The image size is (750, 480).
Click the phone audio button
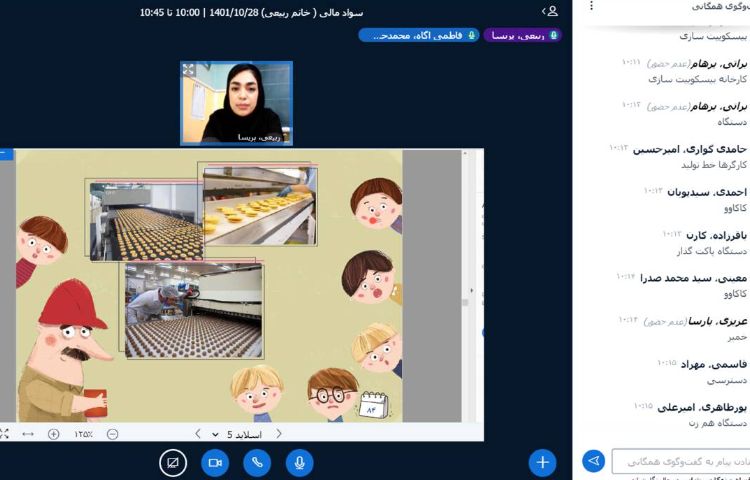(257, 463)
